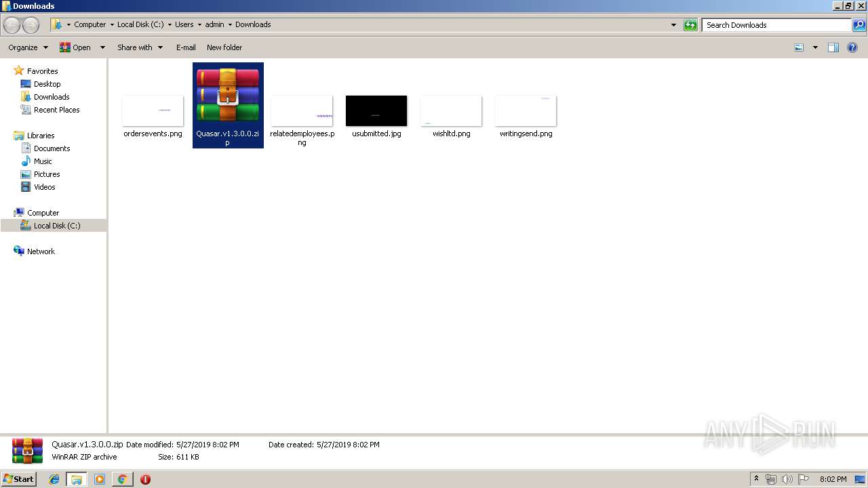Screen dimensions: 868x488
Task: Click in the Search Downloads field
Action: coord(776,25)
